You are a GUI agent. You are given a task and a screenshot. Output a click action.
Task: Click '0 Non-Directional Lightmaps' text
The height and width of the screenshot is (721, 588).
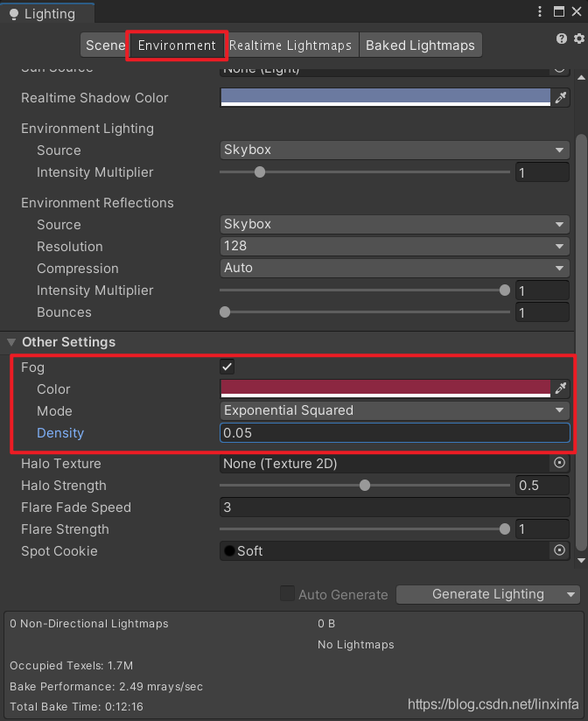[89, 624]
